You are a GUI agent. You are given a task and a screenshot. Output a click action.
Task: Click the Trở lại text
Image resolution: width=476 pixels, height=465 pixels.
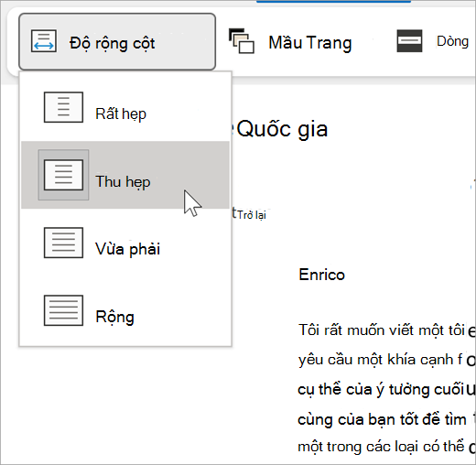[252, 215]
